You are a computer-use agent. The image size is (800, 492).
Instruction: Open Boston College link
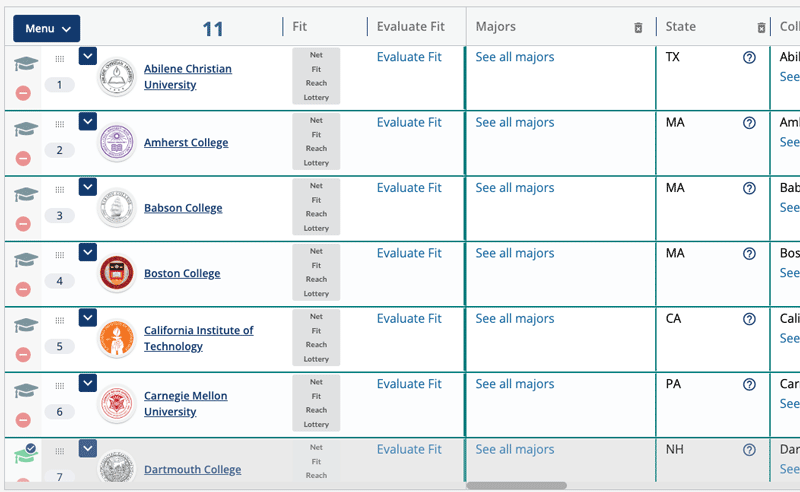click(x=182, y=273)
